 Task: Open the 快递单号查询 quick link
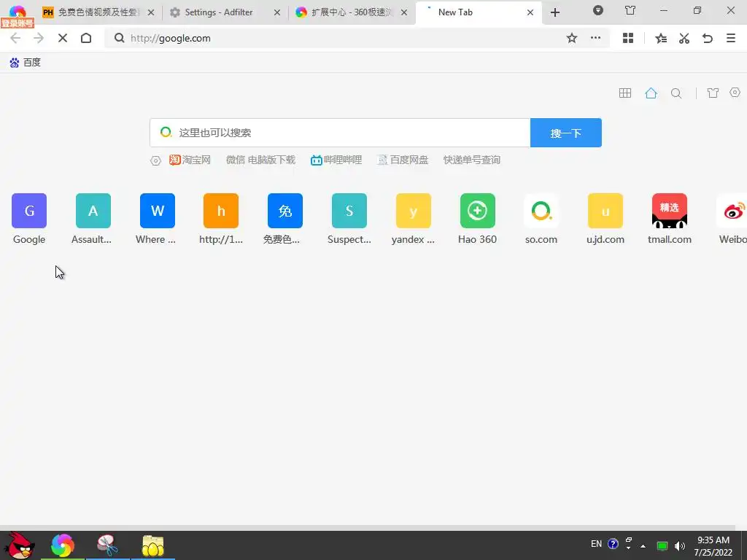coord(472,160)
